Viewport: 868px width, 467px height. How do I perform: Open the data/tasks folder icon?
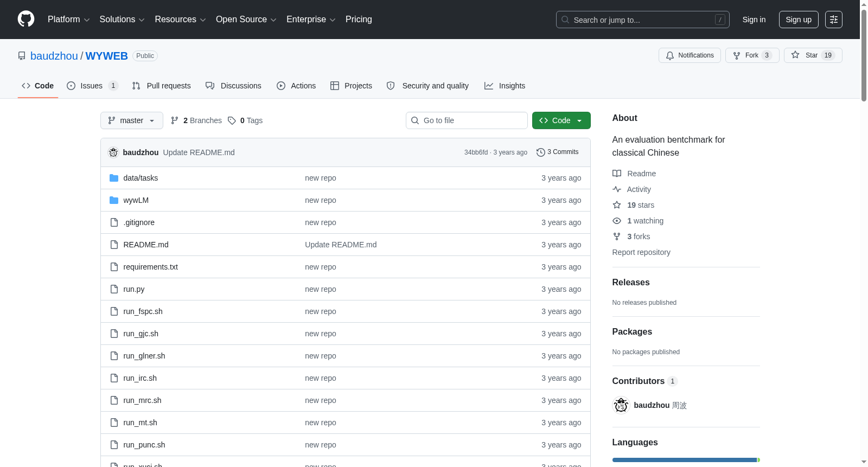[114, 178]
